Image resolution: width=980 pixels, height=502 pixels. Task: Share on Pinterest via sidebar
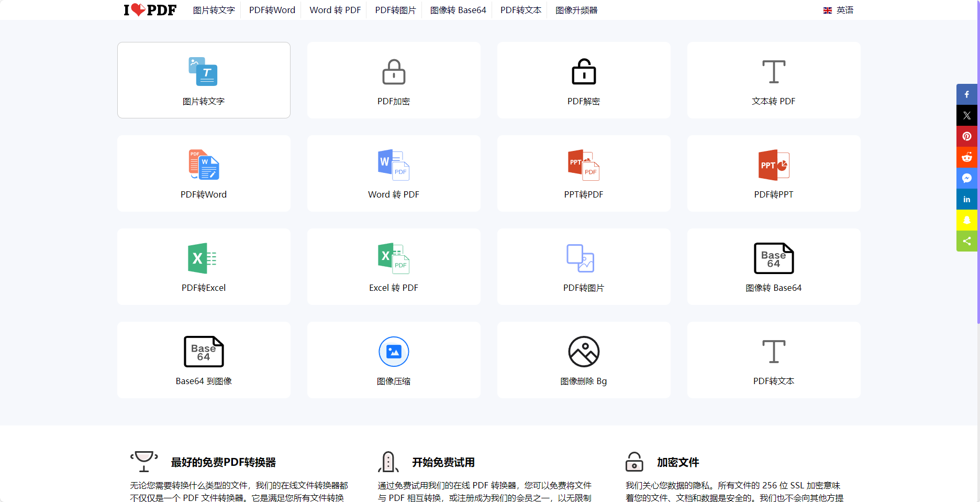pos(967,136)
